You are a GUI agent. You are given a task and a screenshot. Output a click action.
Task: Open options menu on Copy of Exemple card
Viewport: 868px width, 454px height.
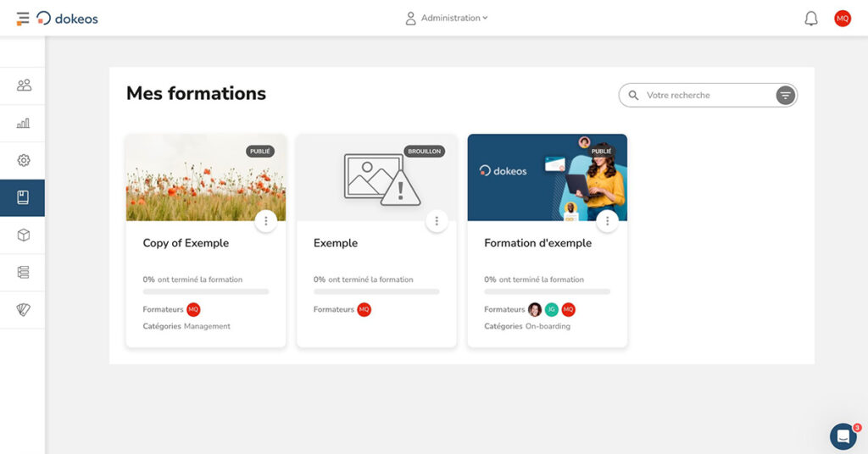[266, 221]
